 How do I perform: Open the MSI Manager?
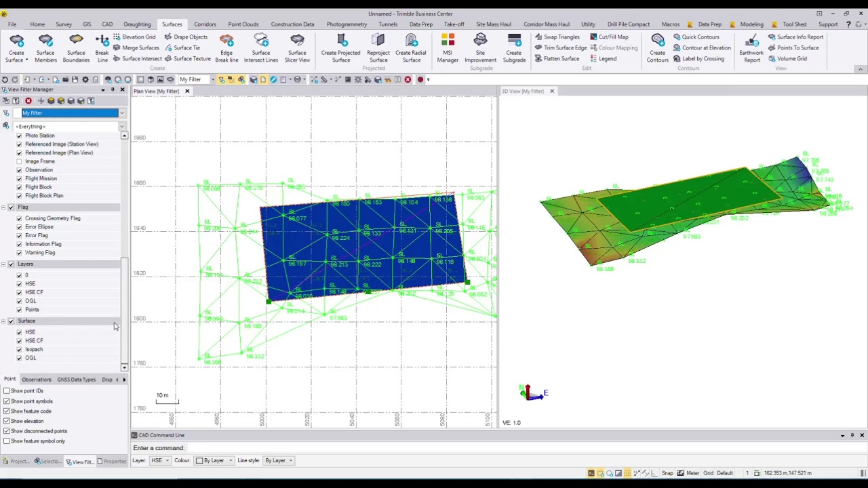(448, 48)
